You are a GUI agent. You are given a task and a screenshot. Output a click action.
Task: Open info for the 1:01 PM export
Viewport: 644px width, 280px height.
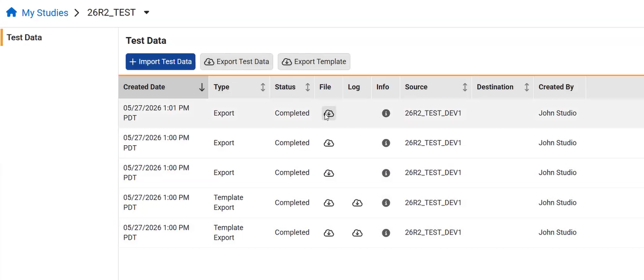(x=386, y=113)
